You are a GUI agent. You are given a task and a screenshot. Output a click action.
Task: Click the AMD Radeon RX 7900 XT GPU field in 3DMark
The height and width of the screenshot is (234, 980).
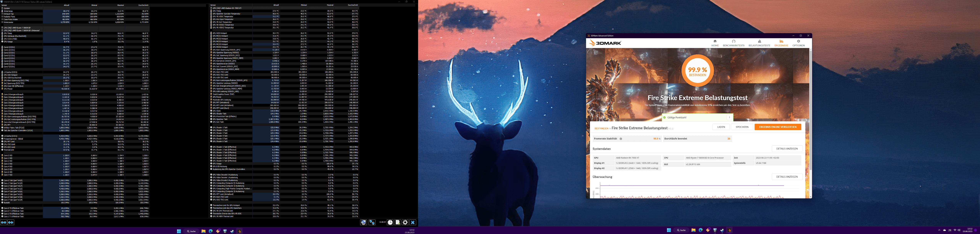coord(638,158)
